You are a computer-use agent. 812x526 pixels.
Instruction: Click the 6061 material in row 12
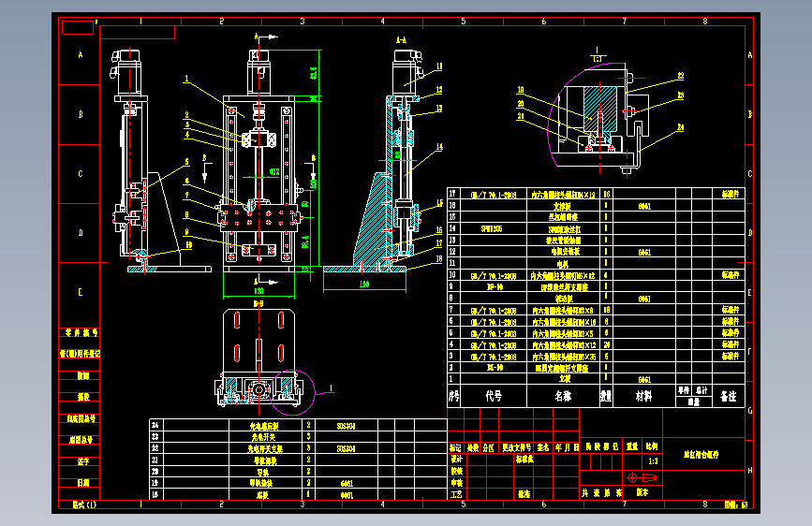(x=644, y=252)
